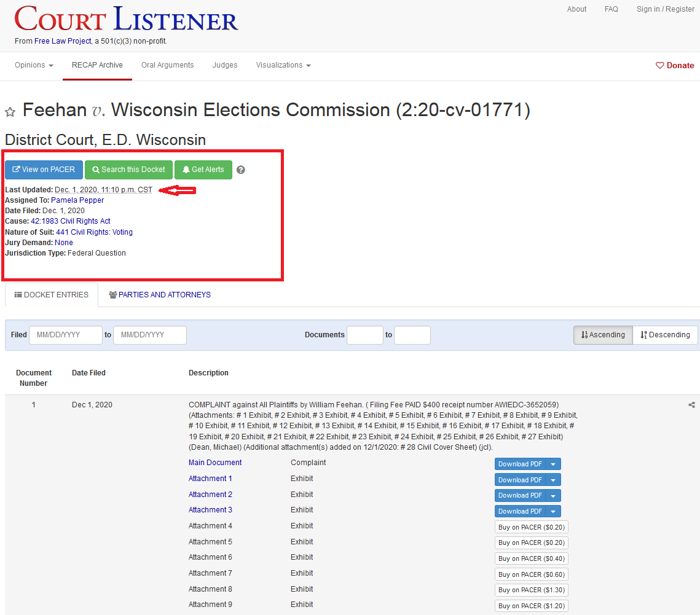Click the 'Attachment 9' row label
The width and height of the screenshot is (700, 615).
click(210, 605)
